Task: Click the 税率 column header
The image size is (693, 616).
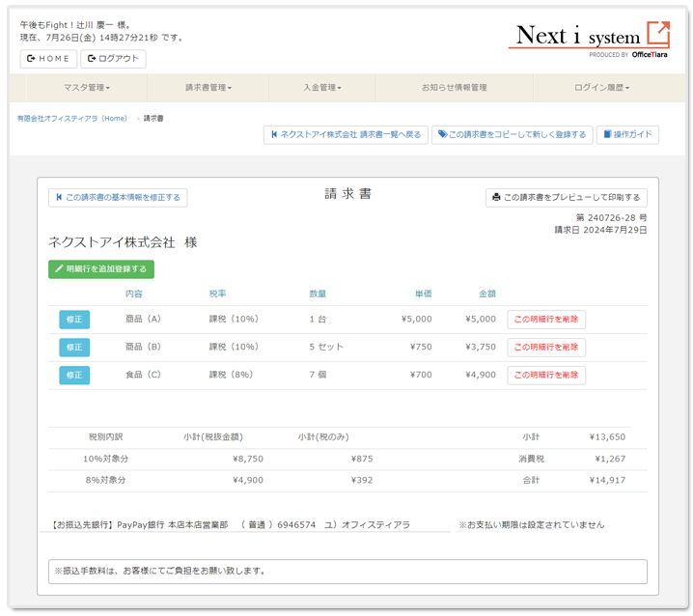Action: click(x=217, y=294)
